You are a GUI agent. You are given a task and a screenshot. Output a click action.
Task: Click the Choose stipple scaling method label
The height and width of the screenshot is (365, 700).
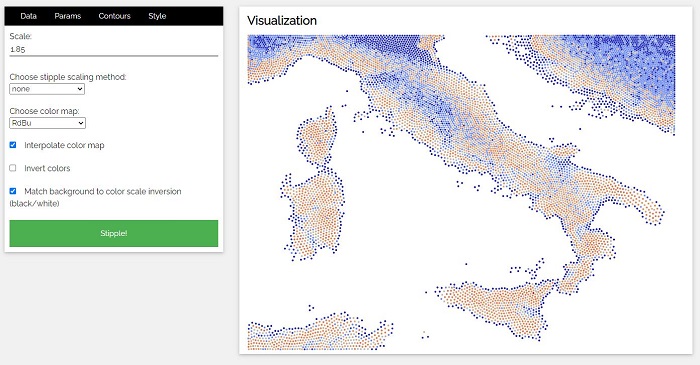(68, 77)
